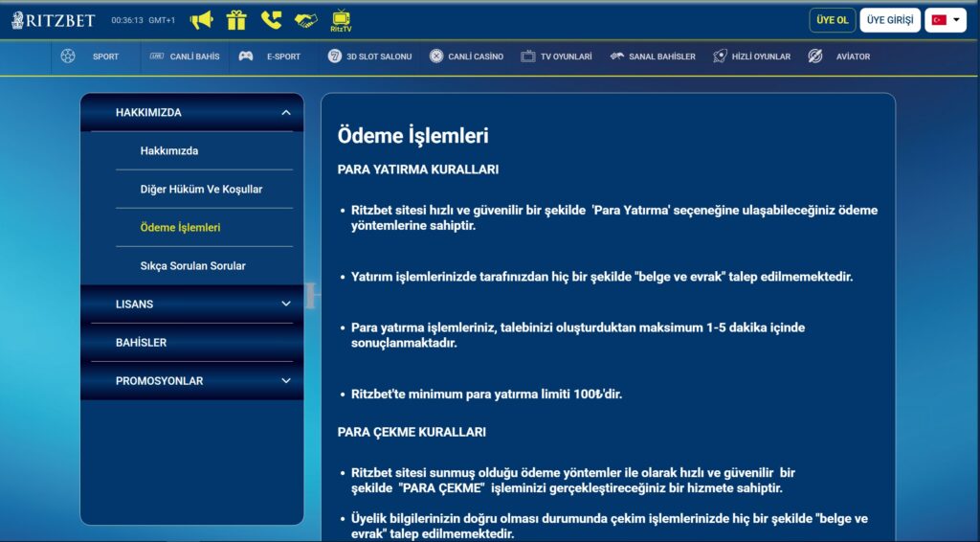The width and height of the screenshot is (980, 542).
Task: Click the PARA ÇEKME KURALLARI heading
Action: 412,432
